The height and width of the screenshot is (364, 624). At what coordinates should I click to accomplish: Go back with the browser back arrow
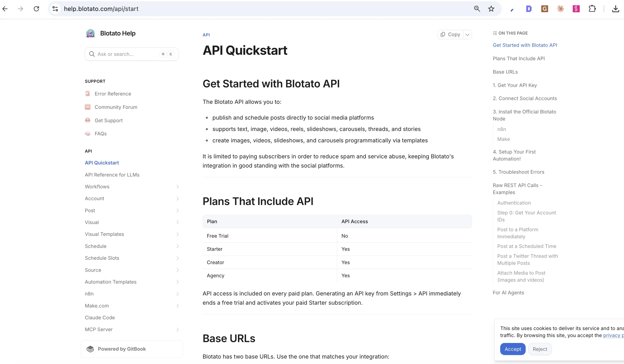click(5, 9)
